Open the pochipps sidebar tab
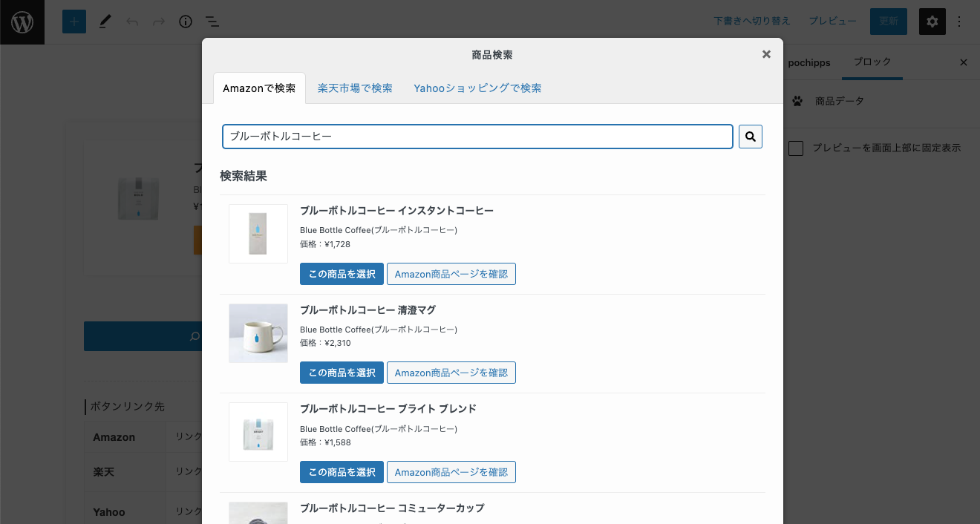This screenshot has height=524, width=980. coord(809,62)
